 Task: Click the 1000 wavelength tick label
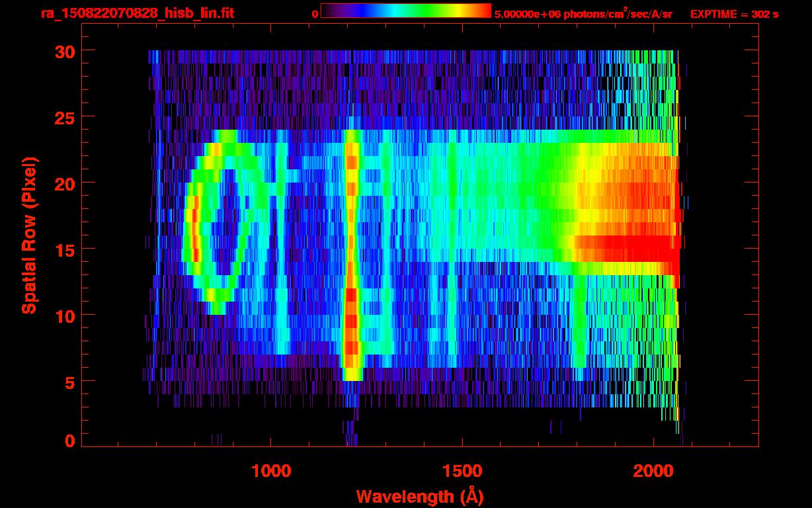click(x=271, y=471)
